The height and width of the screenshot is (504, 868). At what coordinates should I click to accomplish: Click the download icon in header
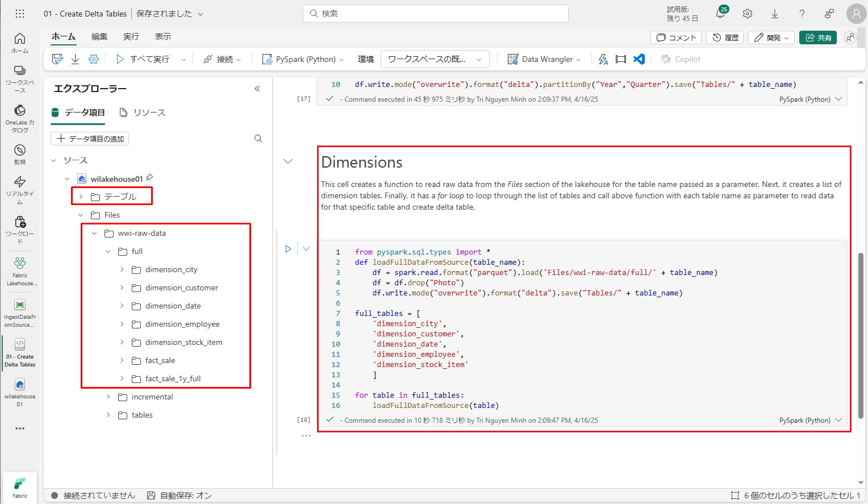point(775,14)
